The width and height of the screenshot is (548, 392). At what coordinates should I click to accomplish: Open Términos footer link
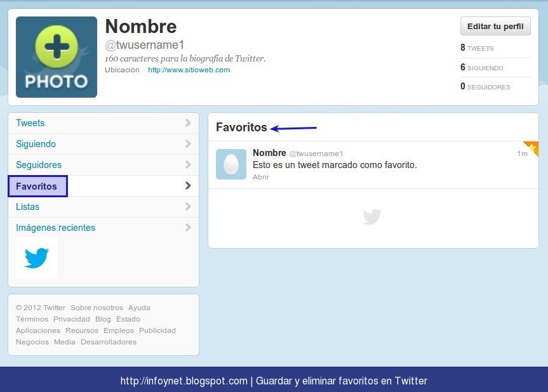point(32,319)
